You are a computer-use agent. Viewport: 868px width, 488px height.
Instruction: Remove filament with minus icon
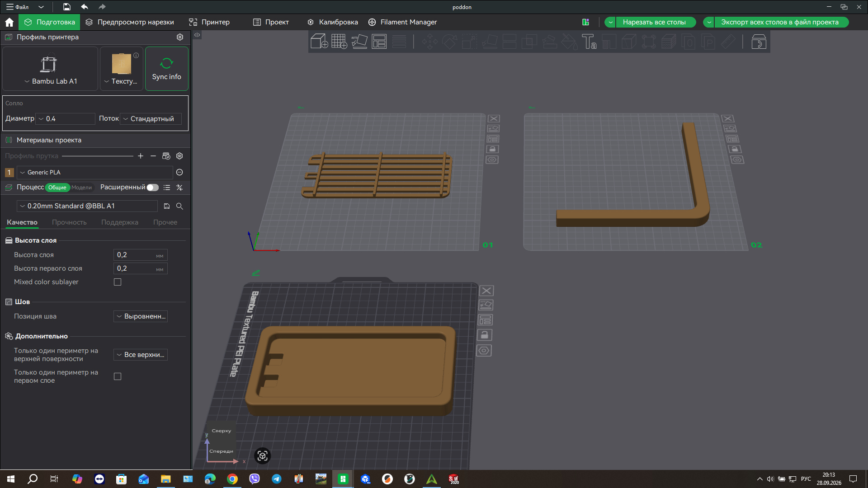tap(153, 156)
